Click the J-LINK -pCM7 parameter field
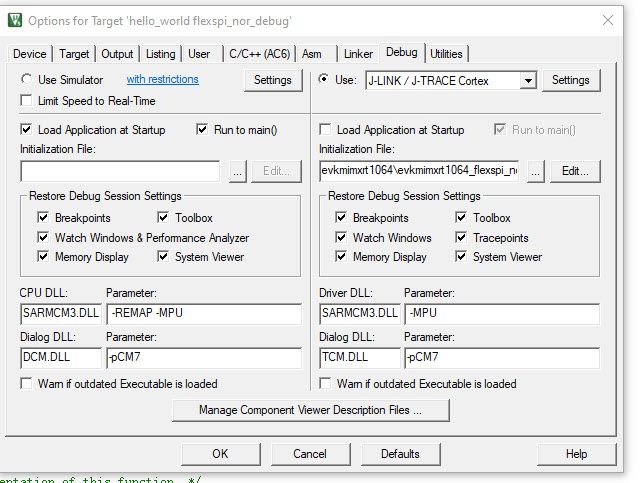The height and width of the screenshot is (483, 641). pyautogui.click(x=502, y=358)
